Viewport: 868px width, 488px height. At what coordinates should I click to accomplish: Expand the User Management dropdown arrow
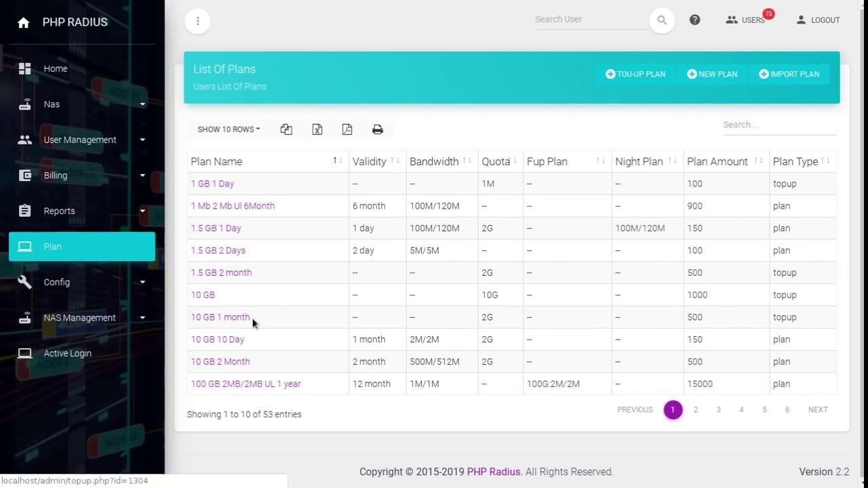(142, 140)
